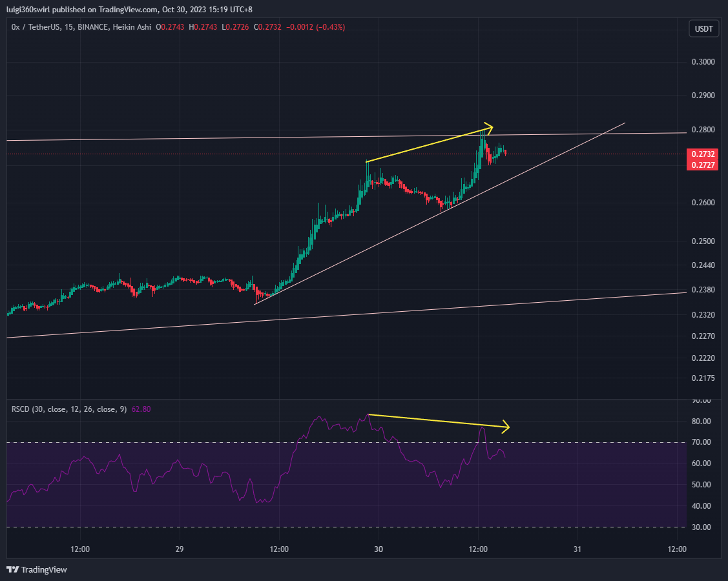The width and height of the screenshot is (728, 581).
Task: Click the high value H0.2743 in header
Action: [x=203, y=27]
